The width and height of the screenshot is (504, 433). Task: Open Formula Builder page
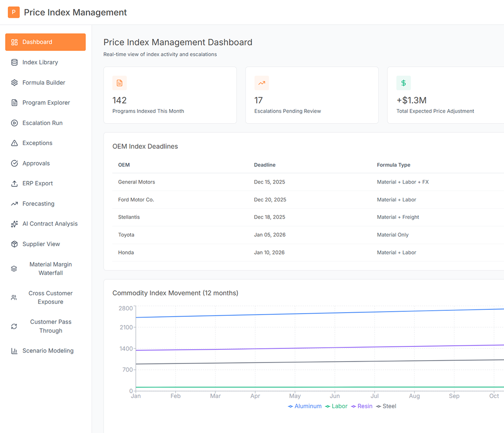click(45, 82)
